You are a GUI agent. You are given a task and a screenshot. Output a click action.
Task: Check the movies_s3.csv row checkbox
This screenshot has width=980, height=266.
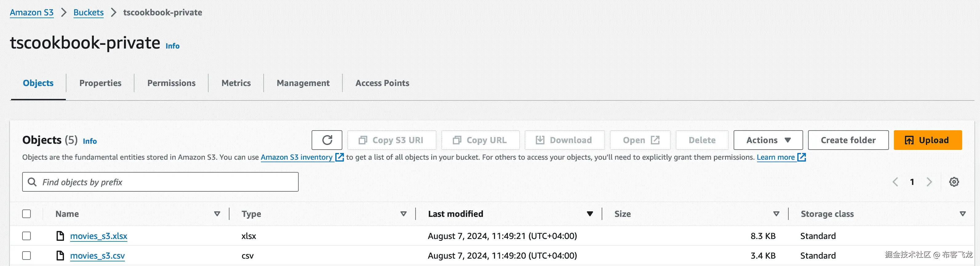[x=27, y=256]
